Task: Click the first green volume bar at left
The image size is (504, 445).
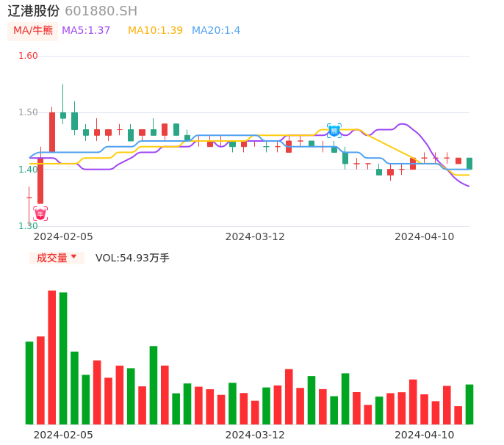Action: 29,383
